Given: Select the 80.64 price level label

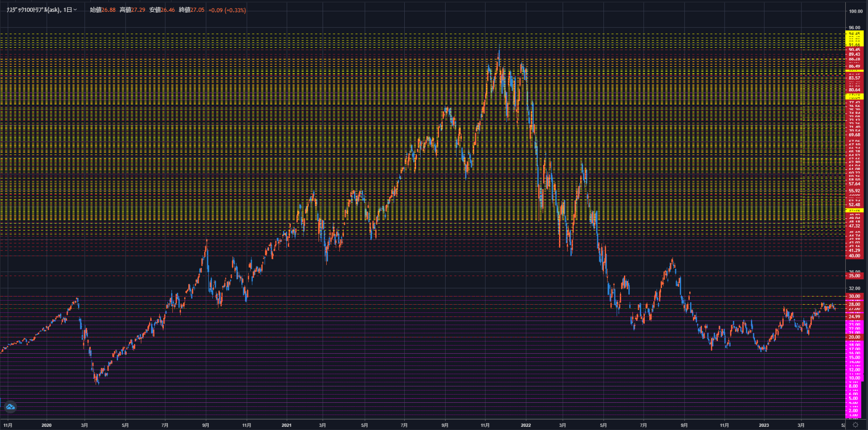Looking at the screenshot, I should [854, 90].
